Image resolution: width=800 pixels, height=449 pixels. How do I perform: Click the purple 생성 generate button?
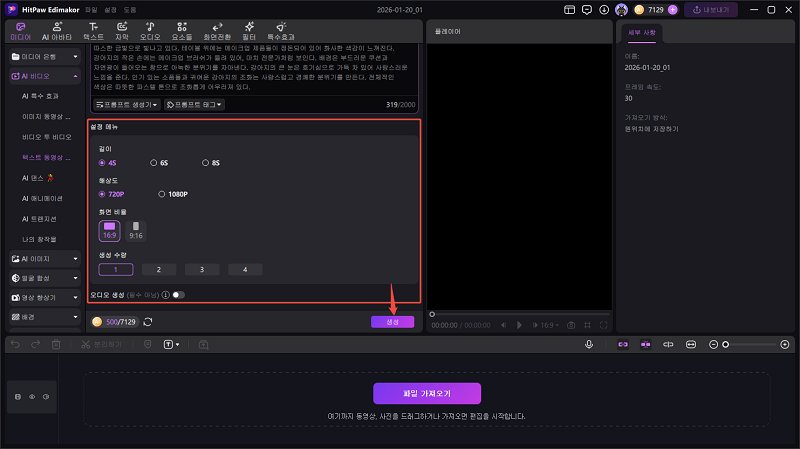click(x=392, y=322)
